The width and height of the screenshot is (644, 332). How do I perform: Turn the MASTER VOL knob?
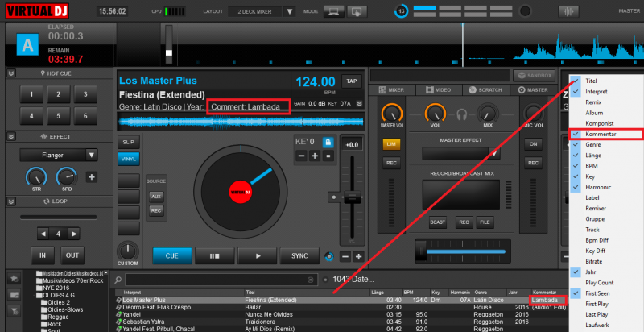click(x=391, y=112)
